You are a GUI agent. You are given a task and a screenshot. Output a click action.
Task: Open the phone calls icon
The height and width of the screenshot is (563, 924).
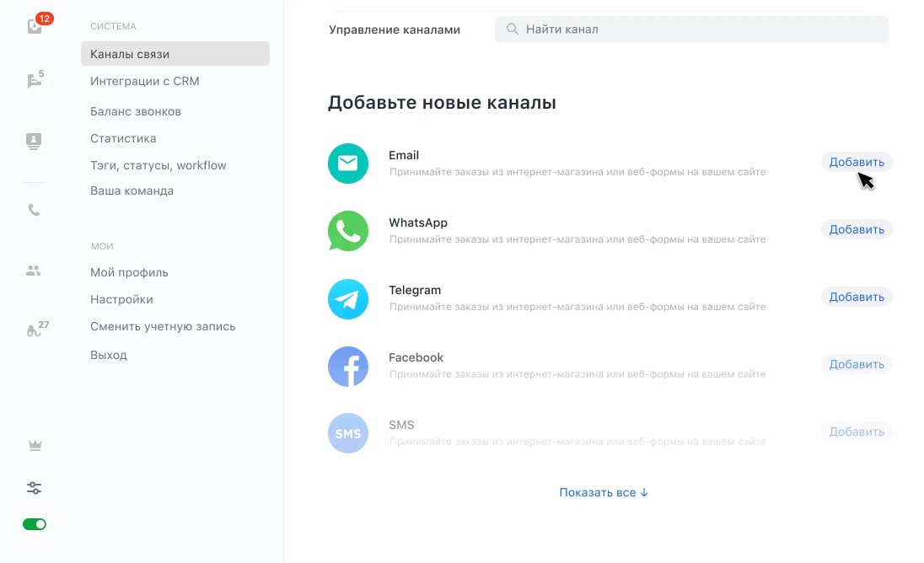point(35,210)
